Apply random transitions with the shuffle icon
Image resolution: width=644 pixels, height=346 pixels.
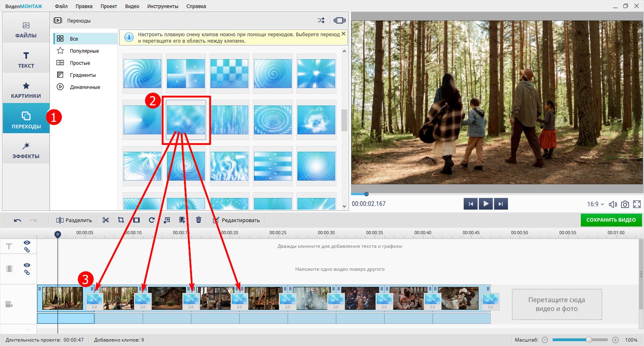pyautogui.click(x=321, y=21)
